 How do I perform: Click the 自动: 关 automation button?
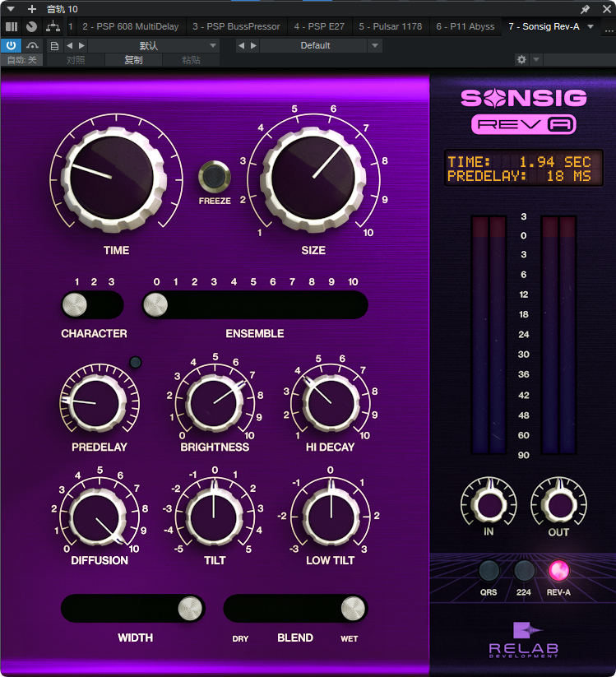[x=21, y=59]
